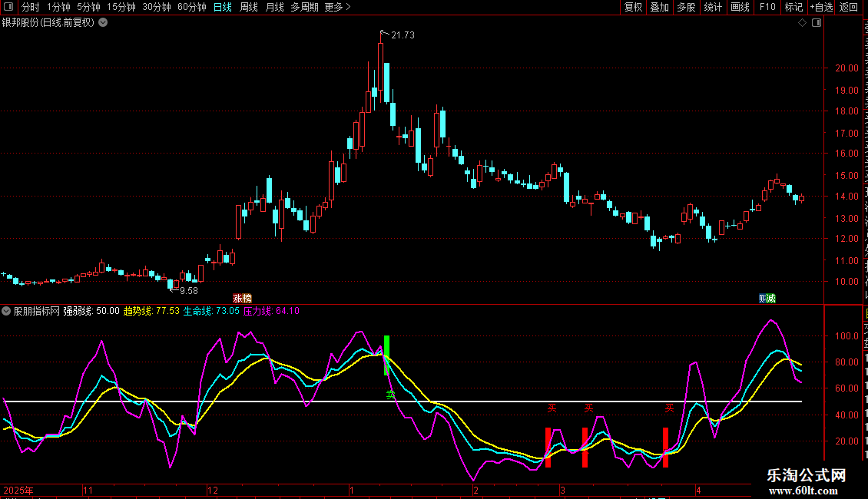Select the 60分钟 period tab
868x499 pixels.
click(191, 7)
